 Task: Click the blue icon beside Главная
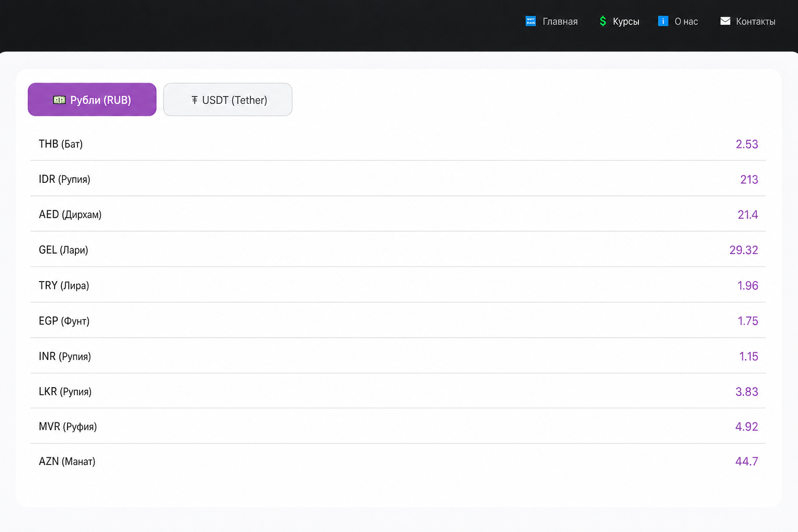530,21
